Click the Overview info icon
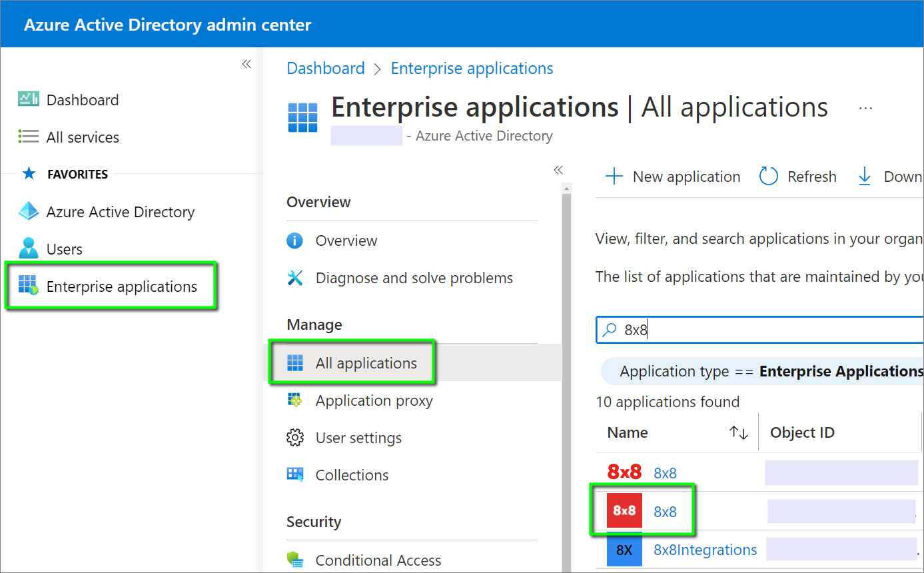The width and height of the screenshot is (924, 573). pos(295,241)
